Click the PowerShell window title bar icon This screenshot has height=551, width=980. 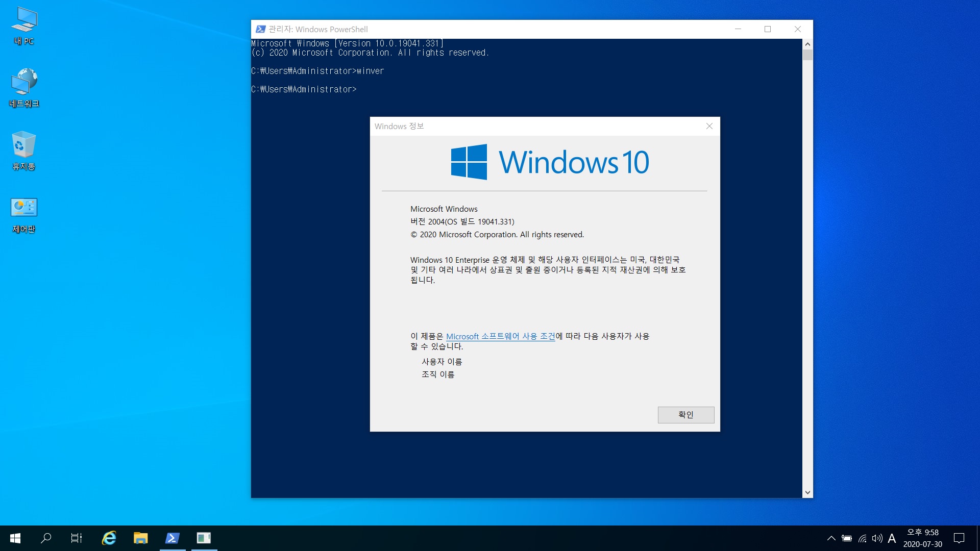tap(260, 29)
